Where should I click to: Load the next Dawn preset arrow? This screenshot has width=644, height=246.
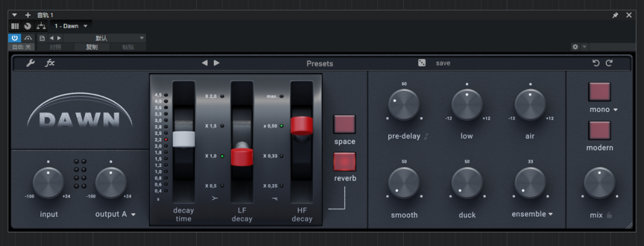pyautogui.click(x=217, y=63)
